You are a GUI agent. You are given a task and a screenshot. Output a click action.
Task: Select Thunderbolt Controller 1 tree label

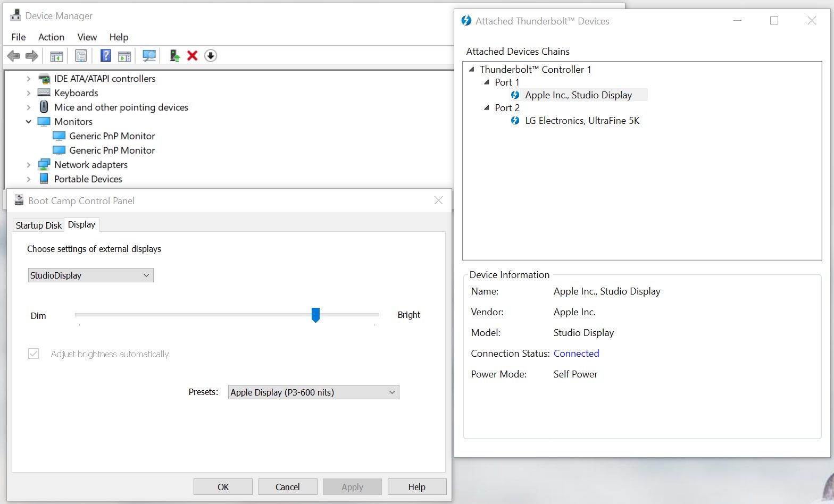tap(535, 69)
